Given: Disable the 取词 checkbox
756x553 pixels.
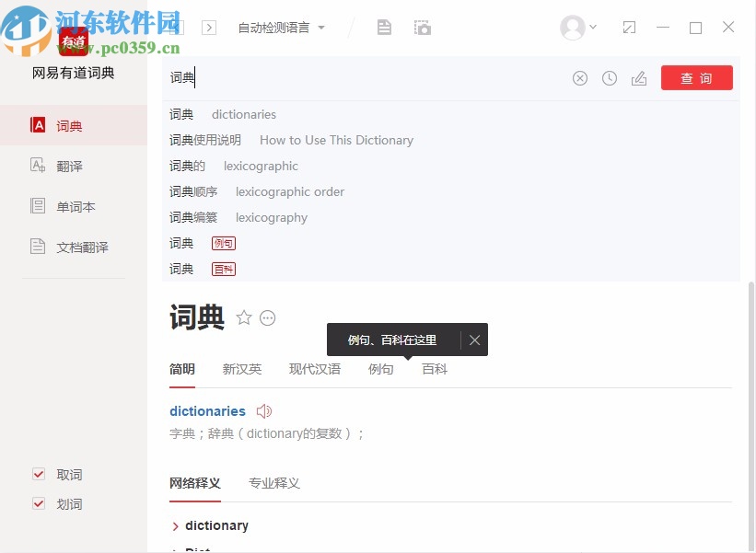Looking at the screenshot, I should coord(39,474).
